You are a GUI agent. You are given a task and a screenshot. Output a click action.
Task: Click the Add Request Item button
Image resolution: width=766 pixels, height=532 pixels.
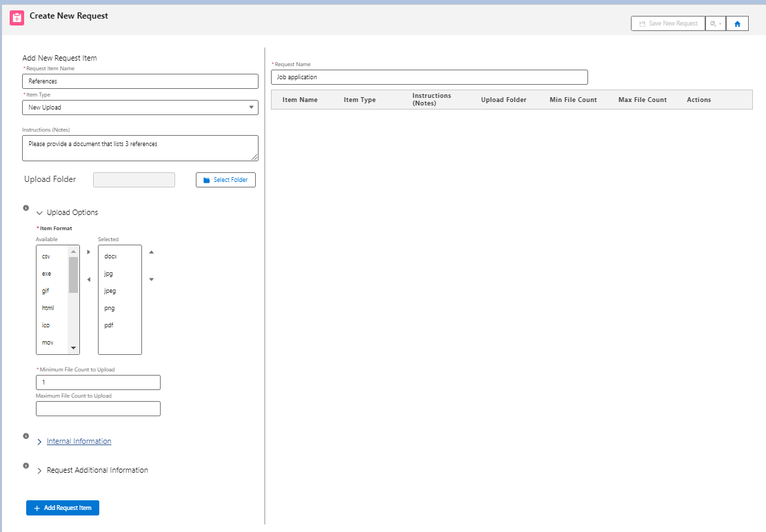click(63, 508)
